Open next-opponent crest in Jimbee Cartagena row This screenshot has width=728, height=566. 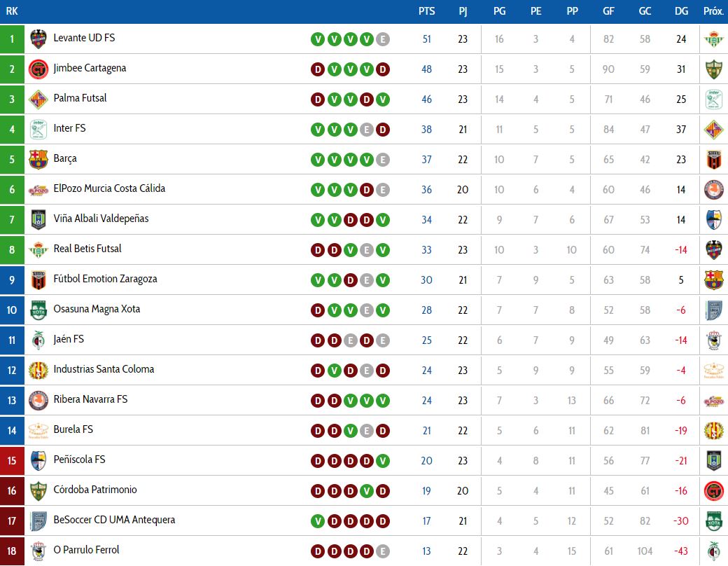click(x=713, y=69)
